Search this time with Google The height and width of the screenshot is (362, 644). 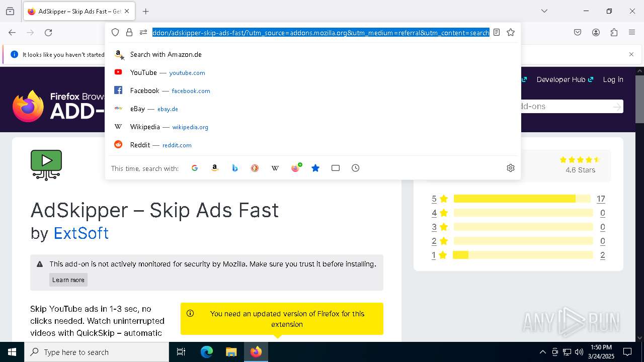pyautogui.click(x=195, y=168)
